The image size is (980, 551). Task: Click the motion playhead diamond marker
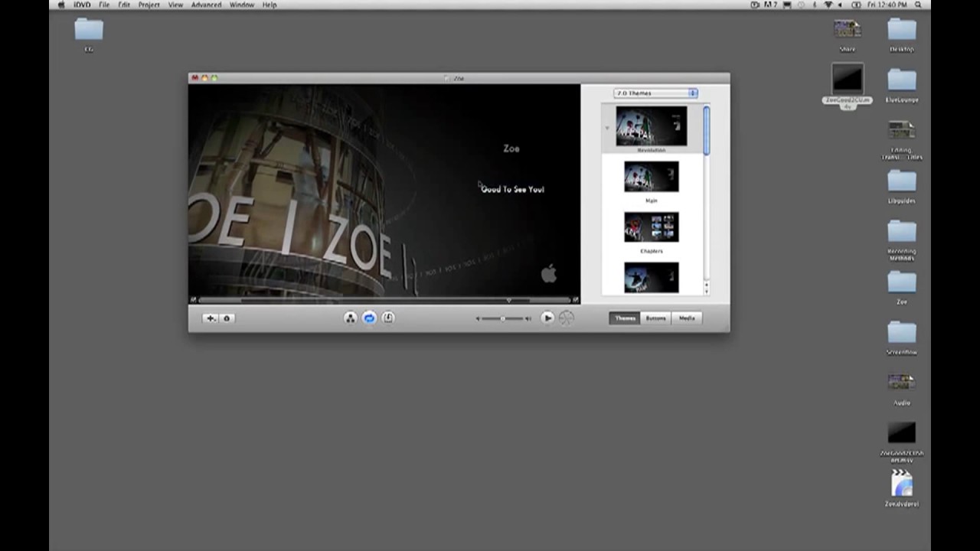coord(508,300)
